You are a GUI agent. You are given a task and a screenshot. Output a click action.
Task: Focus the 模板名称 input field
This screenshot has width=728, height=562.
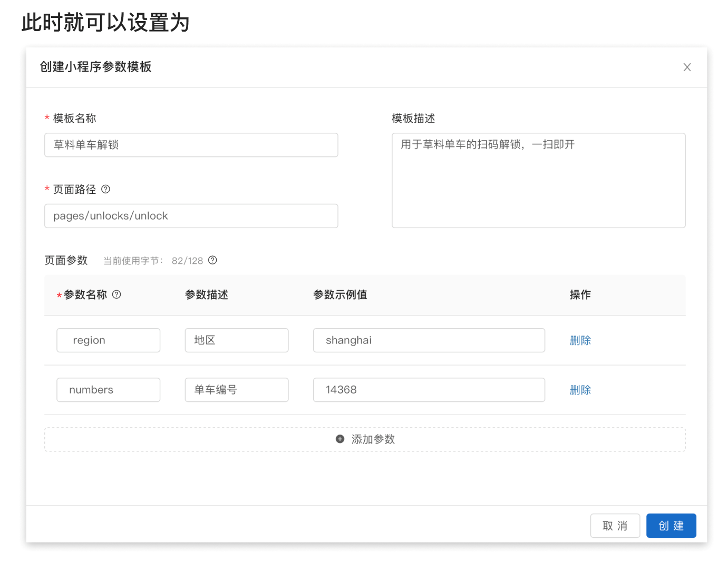191,145
